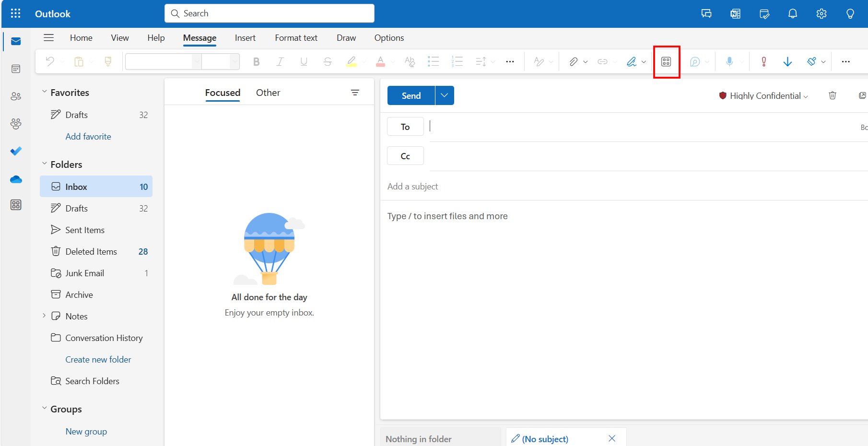Collapse the Groups section
The image size is (868, 446).
point(44,408)
